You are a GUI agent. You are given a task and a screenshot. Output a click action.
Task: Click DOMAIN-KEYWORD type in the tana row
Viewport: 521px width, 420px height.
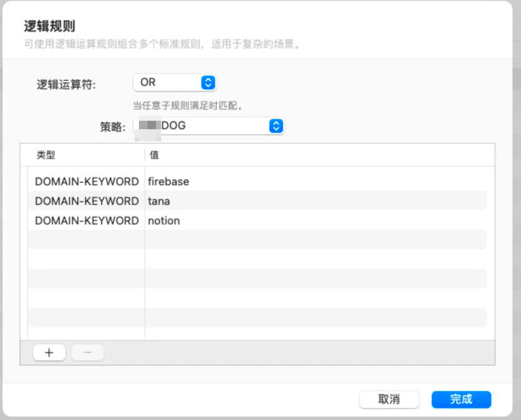(x=87, y=201)
